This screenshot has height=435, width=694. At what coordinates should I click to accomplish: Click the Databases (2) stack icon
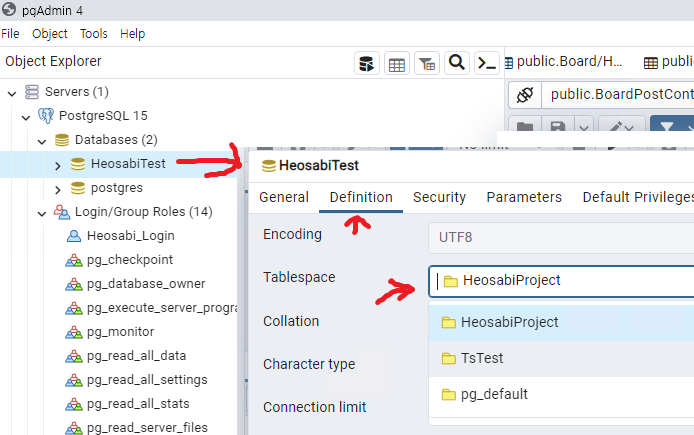(62, 140)
